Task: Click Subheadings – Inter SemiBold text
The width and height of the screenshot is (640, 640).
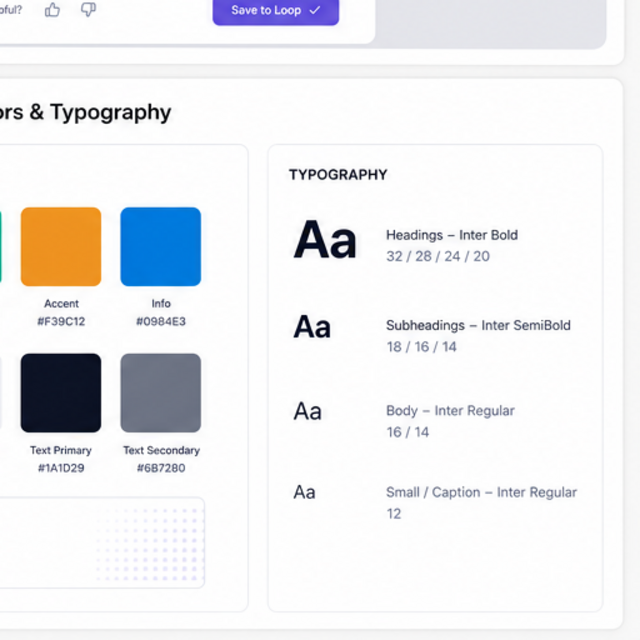Action: click(x=478, y=325)
